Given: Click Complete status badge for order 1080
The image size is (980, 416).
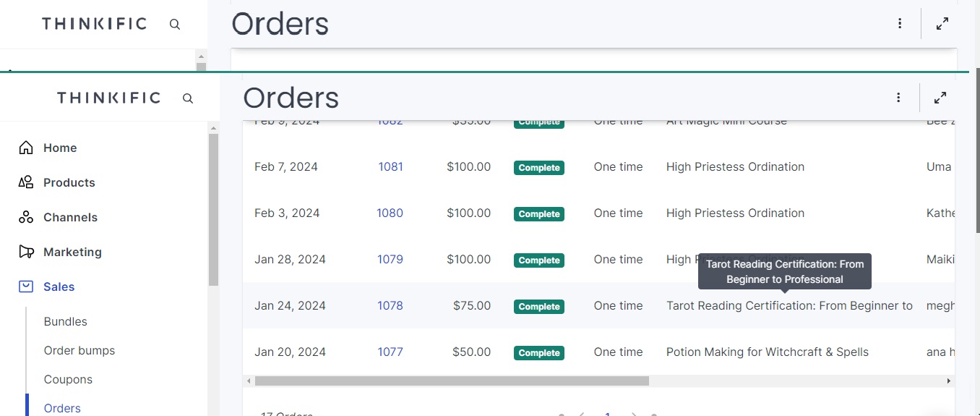Looking at the screenshot, I should (x=539, y=213).
